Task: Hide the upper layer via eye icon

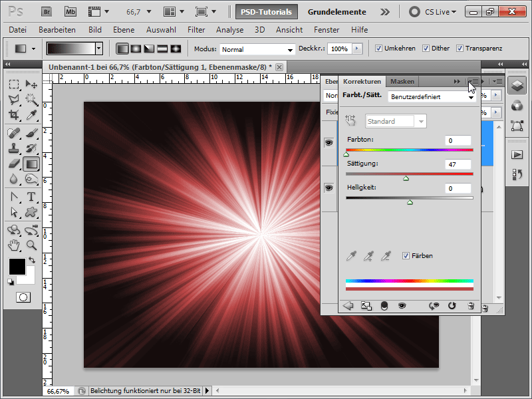Action: point(329,143)
